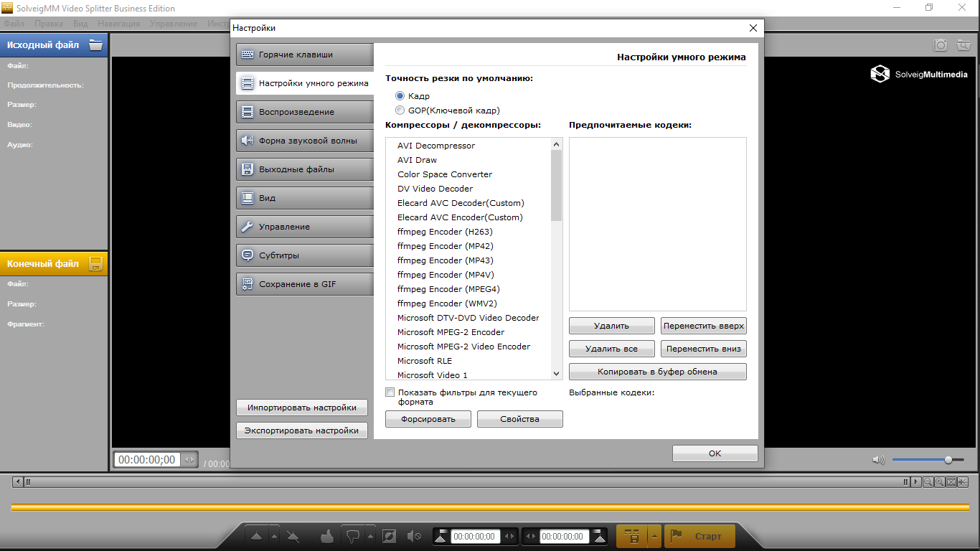Zoom out the timeline with the minus magnifier

click(928, 482)
